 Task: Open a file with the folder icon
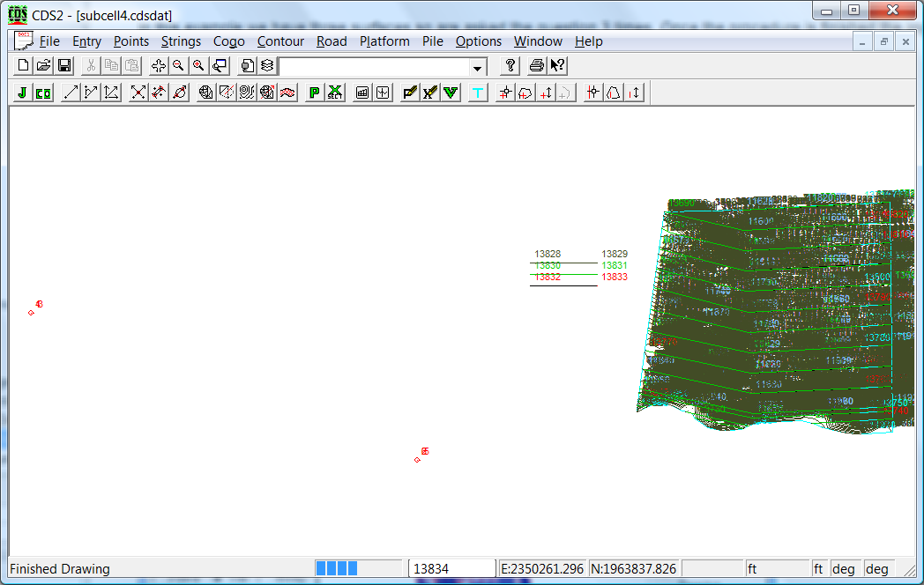[x=44, y=66]
